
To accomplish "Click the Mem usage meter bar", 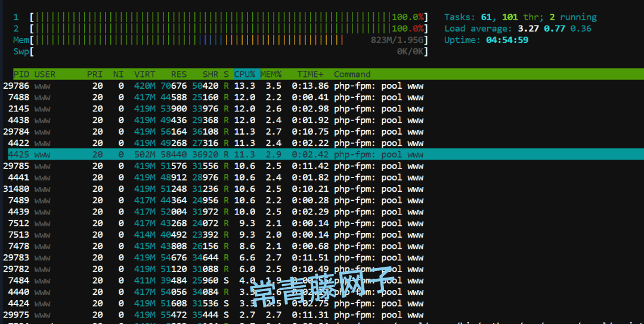I will click(227, 40).
